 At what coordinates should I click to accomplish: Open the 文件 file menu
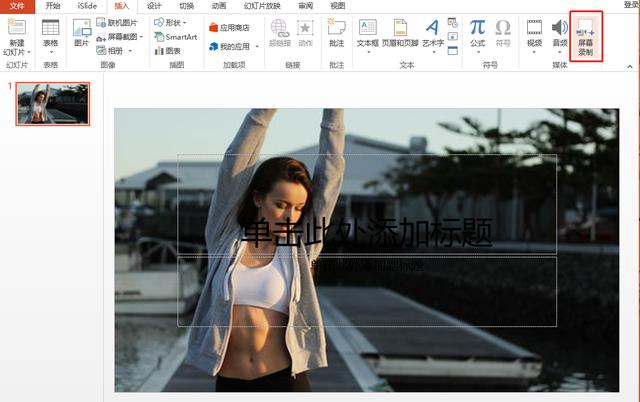pos(16,5)
